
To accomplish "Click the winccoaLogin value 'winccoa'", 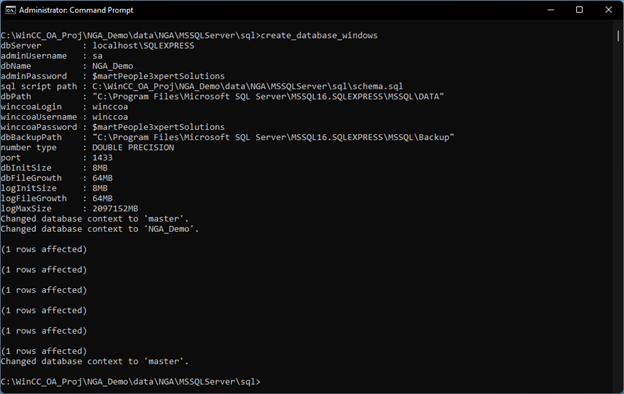I will click(x=110, y=107).
